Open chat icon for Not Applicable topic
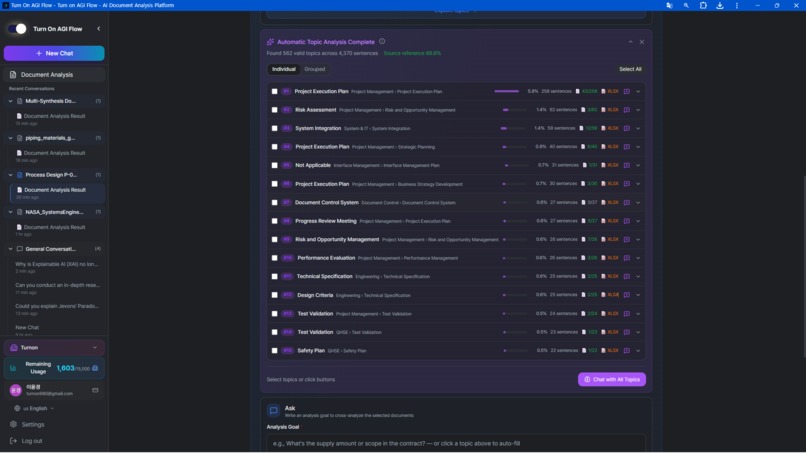Viewport: 806px width, 453px height. [627, 166]
